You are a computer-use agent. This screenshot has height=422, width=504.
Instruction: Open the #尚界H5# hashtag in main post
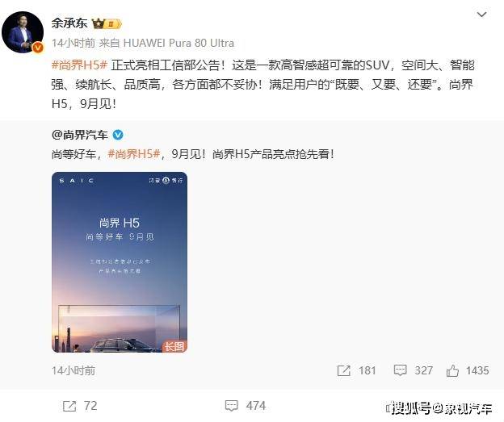79,65
